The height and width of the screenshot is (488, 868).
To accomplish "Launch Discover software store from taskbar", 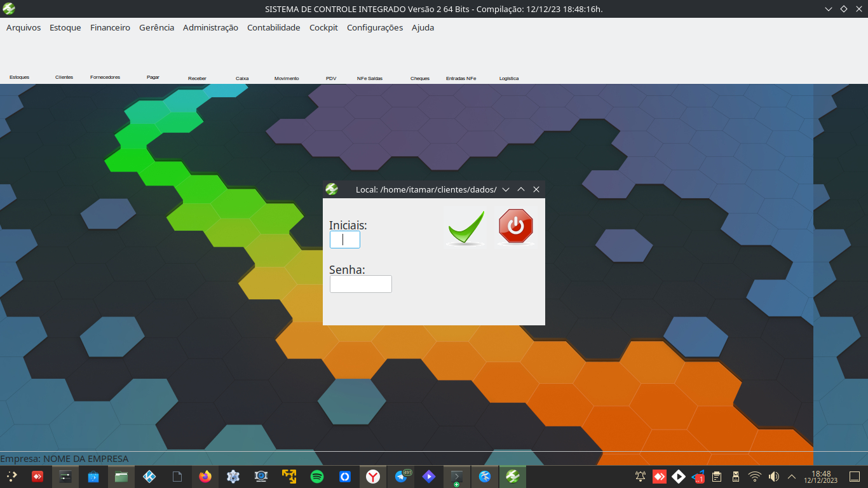I will point(93,476).
